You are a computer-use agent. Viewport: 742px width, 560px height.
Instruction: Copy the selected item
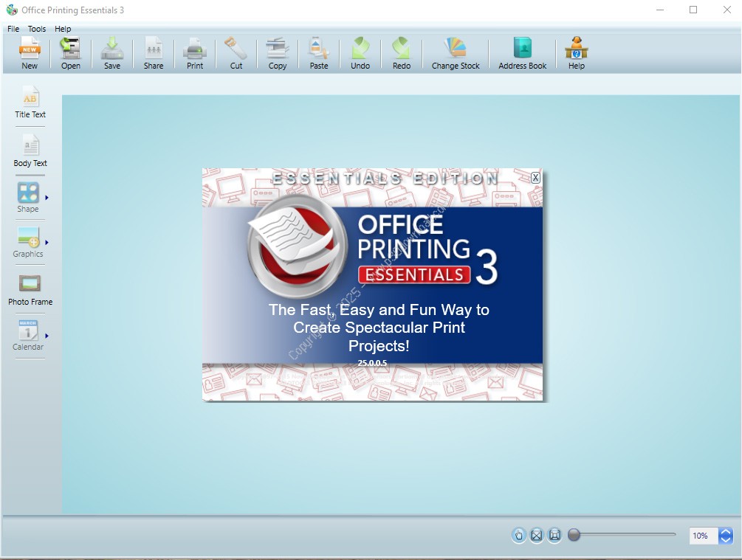[278, 53]
